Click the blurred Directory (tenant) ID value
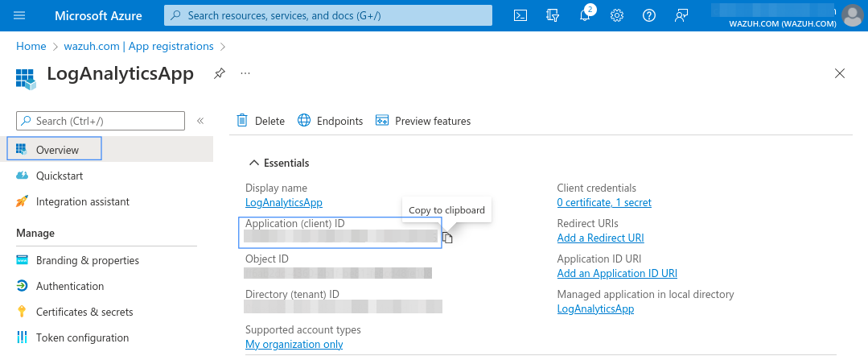868x356 pixels. (343, 307)
